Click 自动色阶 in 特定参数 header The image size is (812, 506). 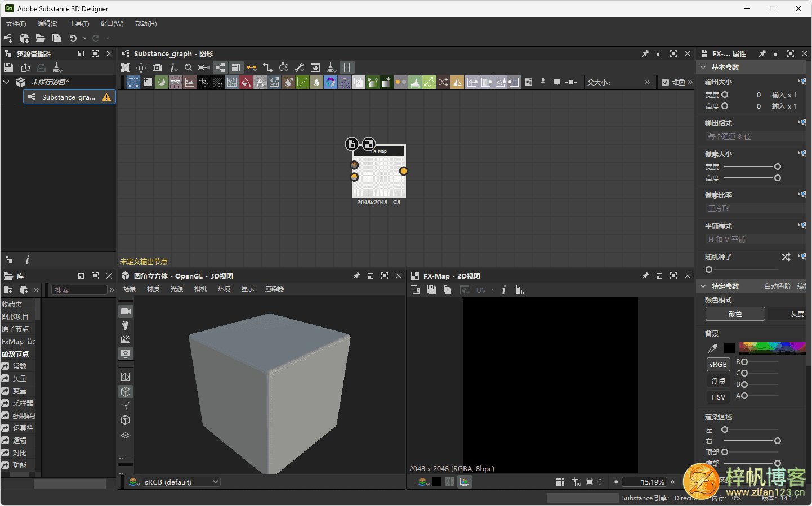[778, 286]
